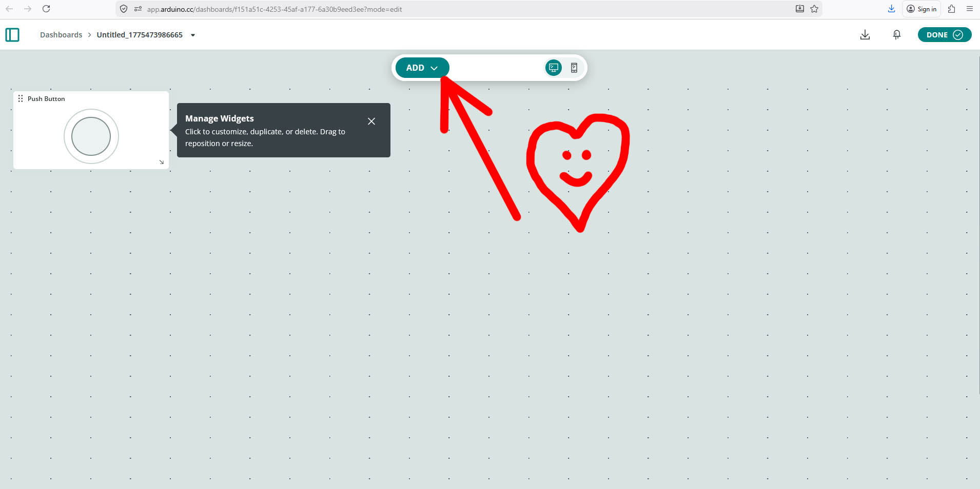980x489 pixels.
Task: Open site permissions icon in address bar
Action: point(138,9)
